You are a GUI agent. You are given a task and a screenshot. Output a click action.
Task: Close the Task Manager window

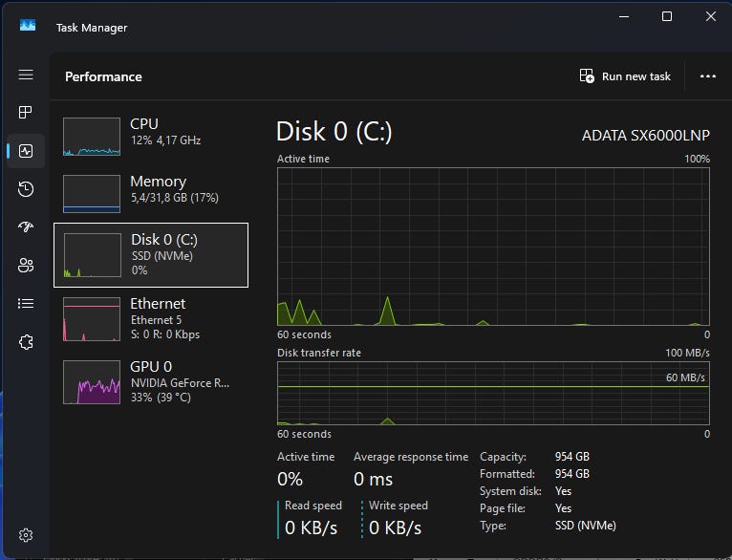pyautogui.click(x=711, y=17)
